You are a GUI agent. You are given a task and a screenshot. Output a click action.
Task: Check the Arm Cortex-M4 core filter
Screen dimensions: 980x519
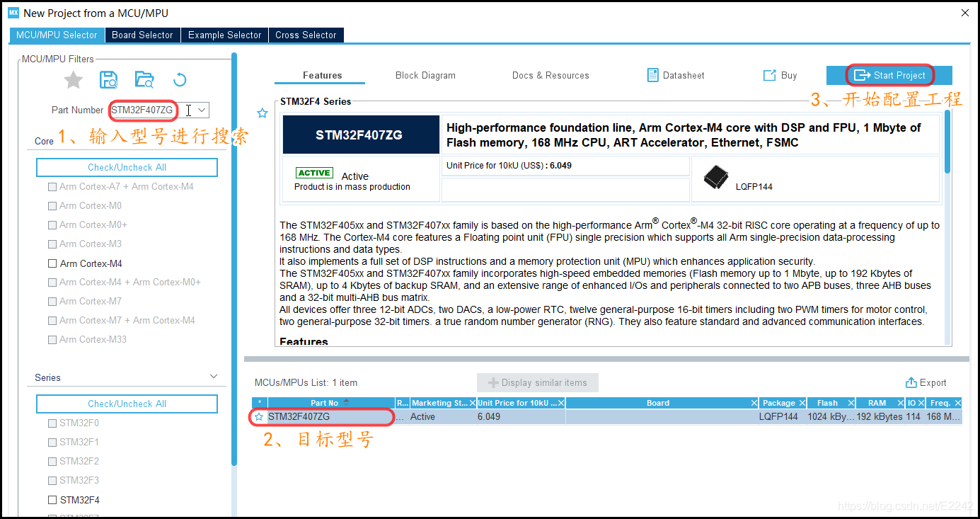pyautogui.click(x=52, y=263)
